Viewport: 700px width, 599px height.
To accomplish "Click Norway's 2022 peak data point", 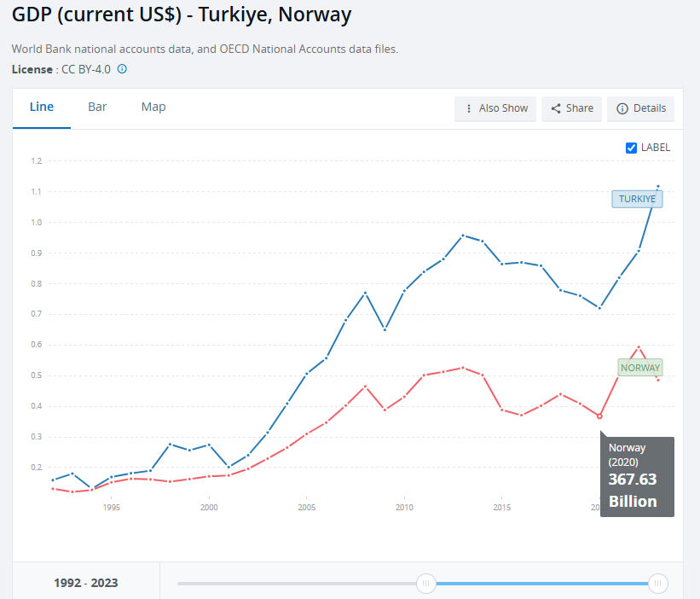I will 639,346.
